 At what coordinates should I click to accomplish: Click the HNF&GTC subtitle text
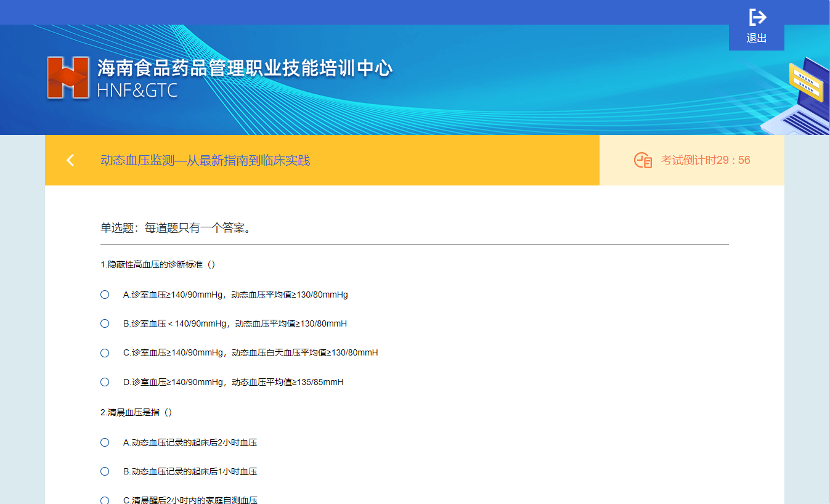[x=137, y=91]
